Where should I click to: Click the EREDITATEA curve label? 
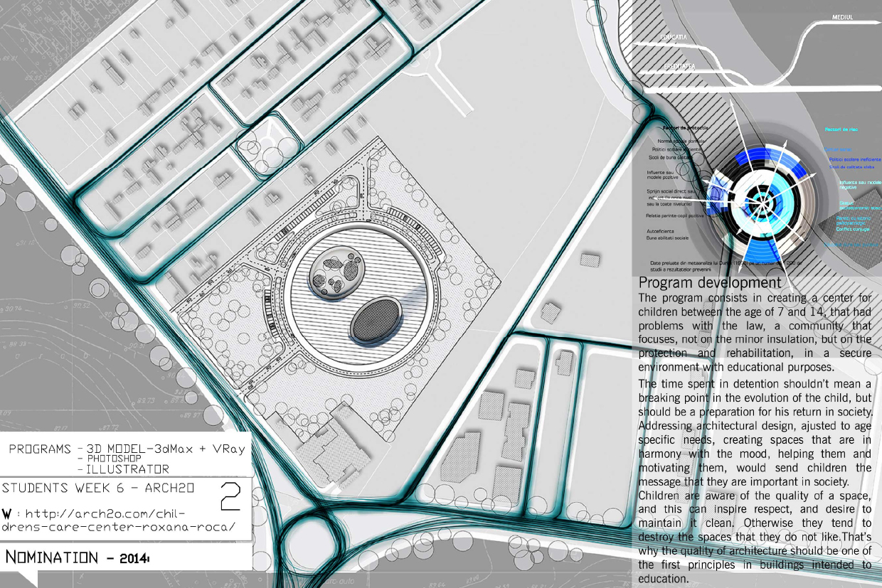coord(679,66)
